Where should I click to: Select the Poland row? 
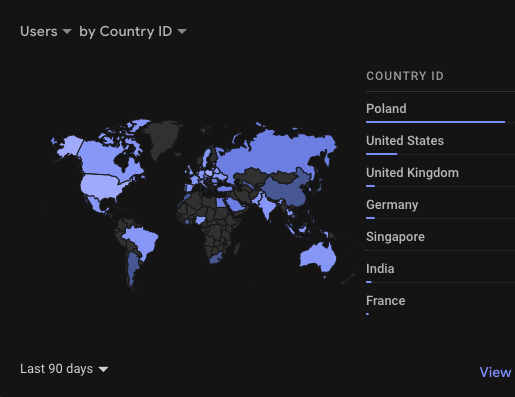click(x=440, y=109)
